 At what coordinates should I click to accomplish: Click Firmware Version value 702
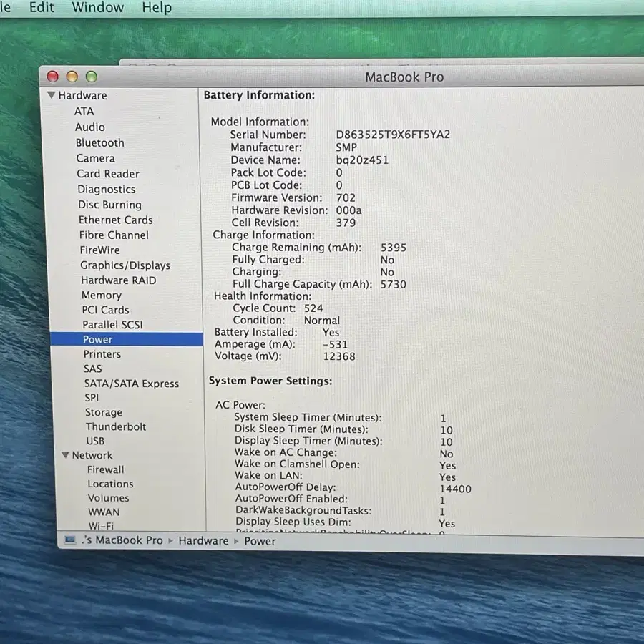tap(346, 197)
